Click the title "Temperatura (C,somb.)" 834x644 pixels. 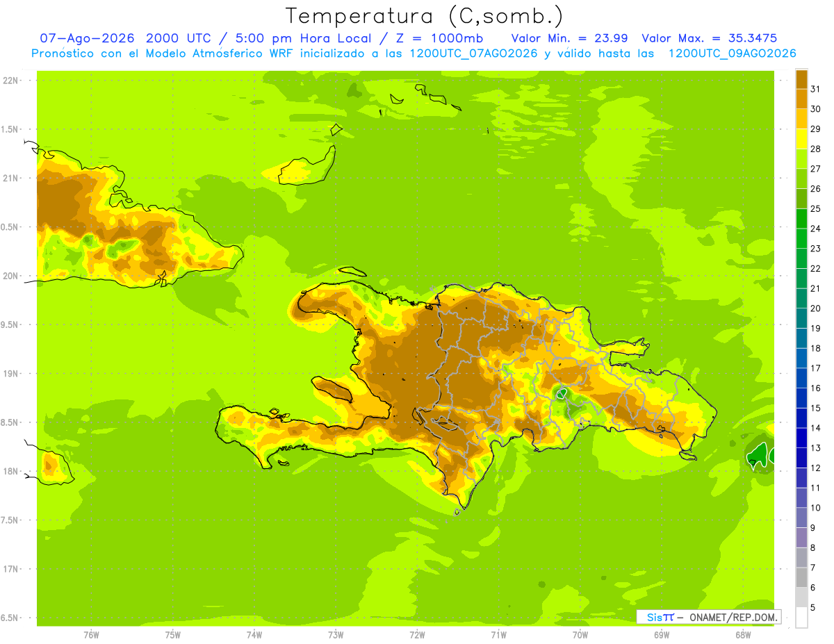pos(425,16)
